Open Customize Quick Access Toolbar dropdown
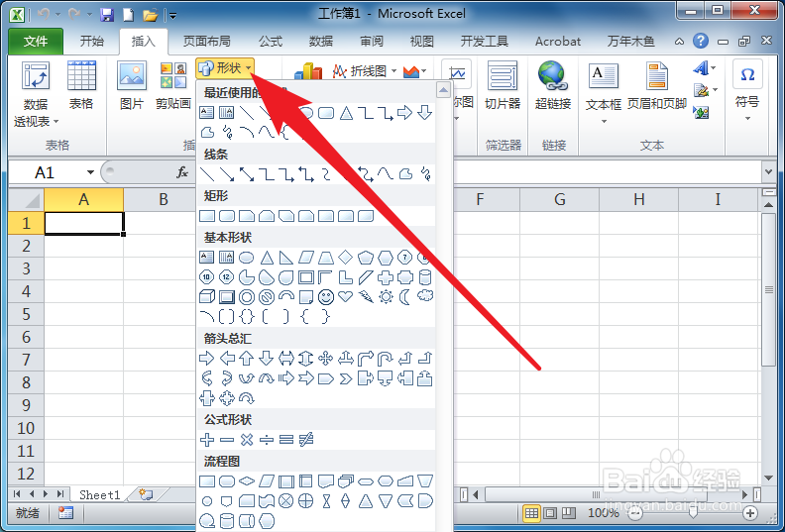The width and height of the screenshot is (785, 532). tap(172, 16)
